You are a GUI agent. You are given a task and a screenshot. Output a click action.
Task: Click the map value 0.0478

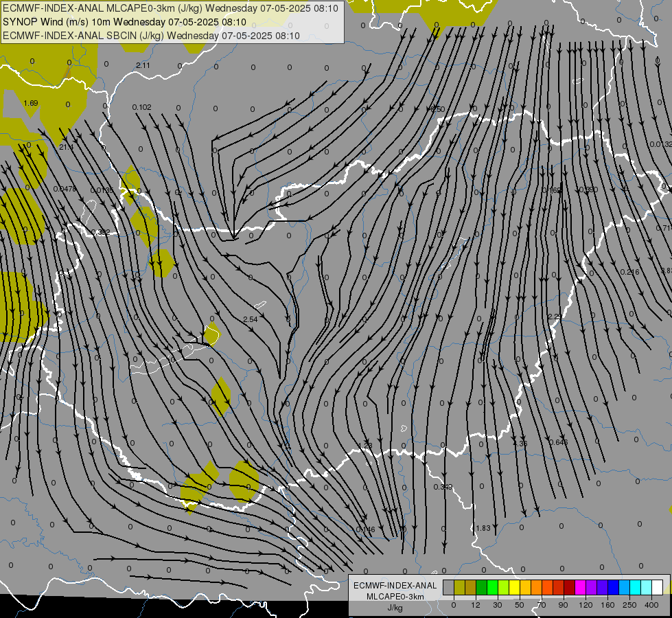(65, 189)
